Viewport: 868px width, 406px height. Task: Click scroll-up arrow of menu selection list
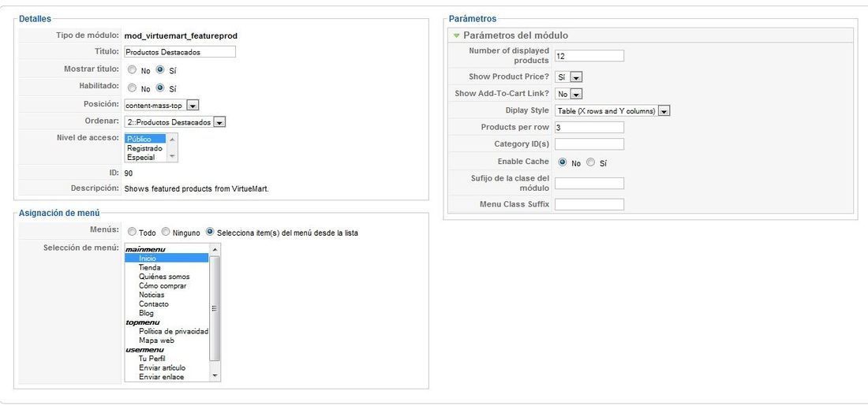[215, 249]
